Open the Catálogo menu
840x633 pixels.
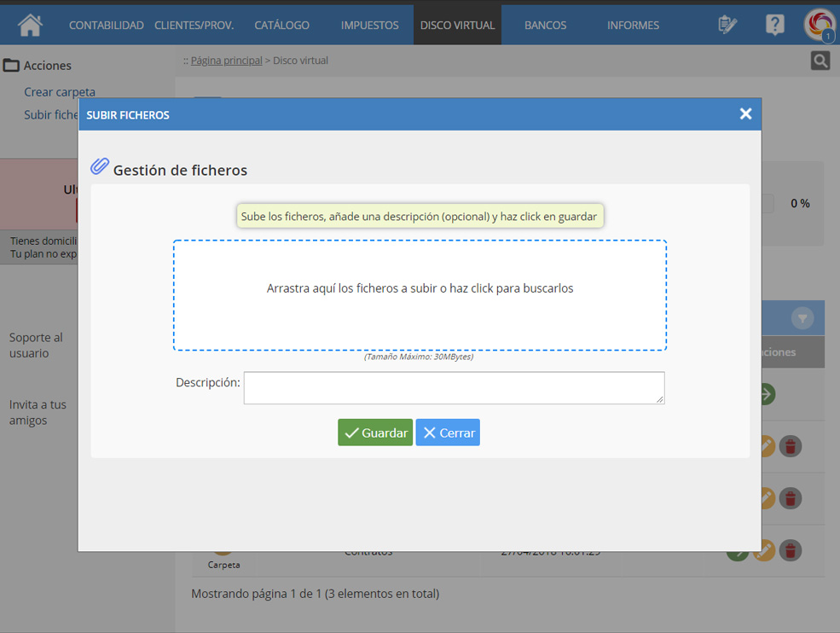coord(281,26)
